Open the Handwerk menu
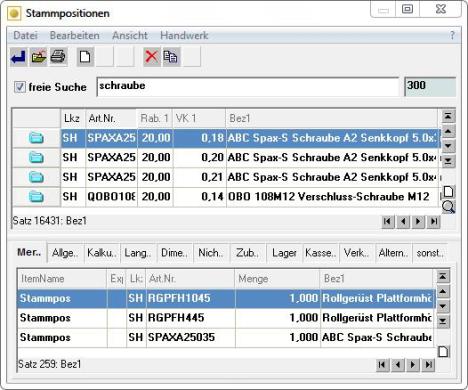The width and height of the screenshot is (468, 390). (184, 35)
